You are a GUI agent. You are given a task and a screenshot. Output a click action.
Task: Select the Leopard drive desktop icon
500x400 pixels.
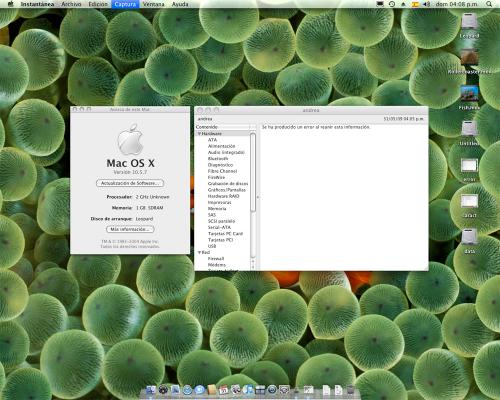pyautogui.click(x=469, y=26)
